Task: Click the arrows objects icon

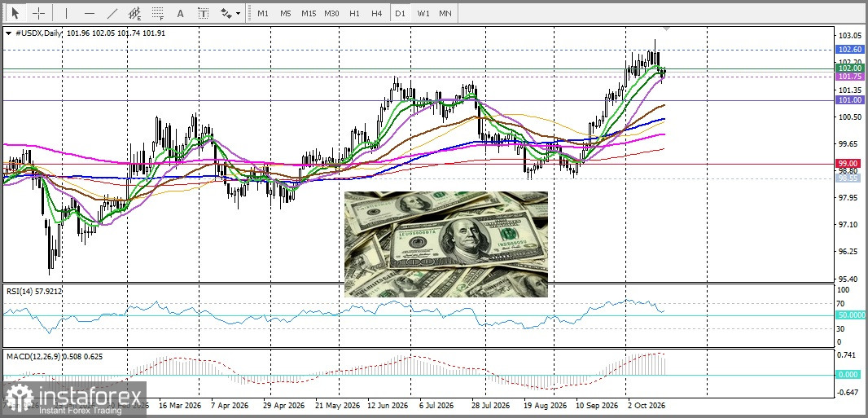Action: [226, 13]
